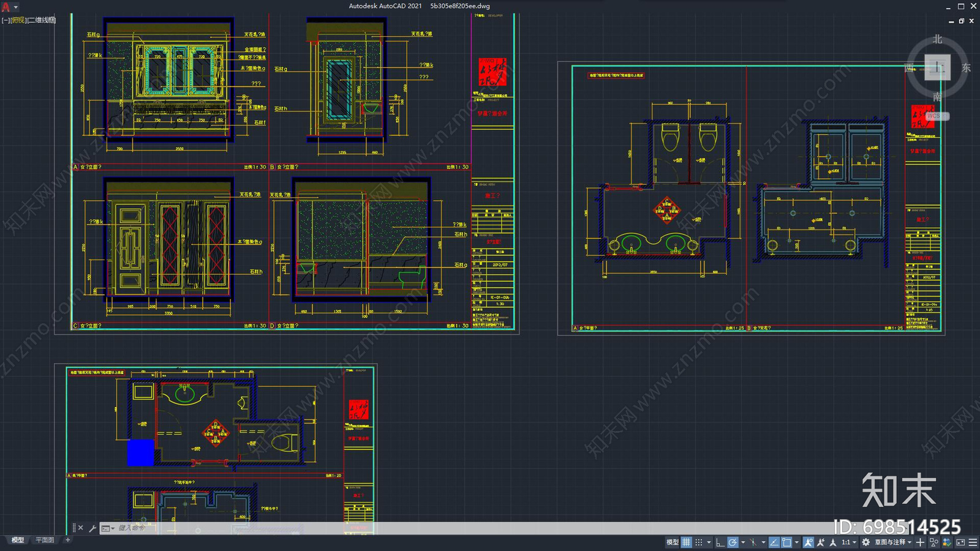
Task: Open WCS coordinate system dropdown
Action: tap(937, 116)
